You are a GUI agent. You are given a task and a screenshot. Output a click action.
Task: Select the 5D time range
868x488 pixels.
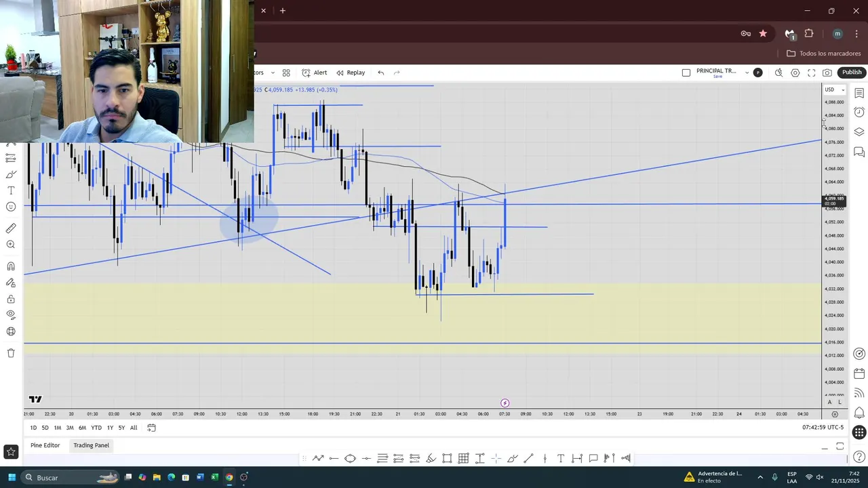[x=45, y=428]
